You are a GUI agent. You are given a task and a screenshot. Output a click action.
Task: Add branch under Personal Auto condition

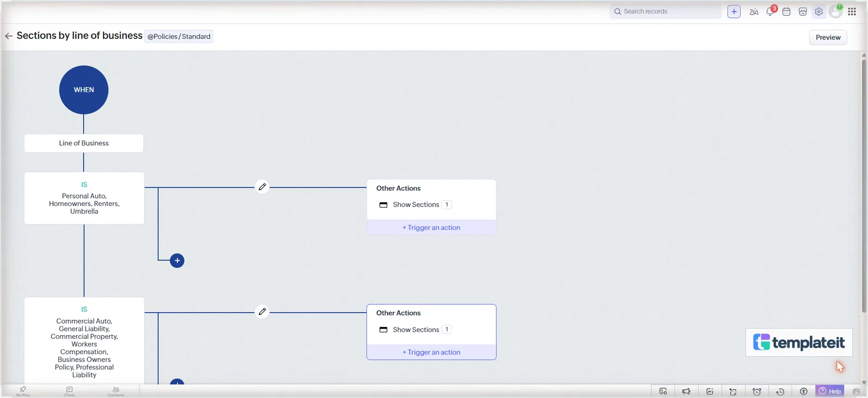pos(177,261)
